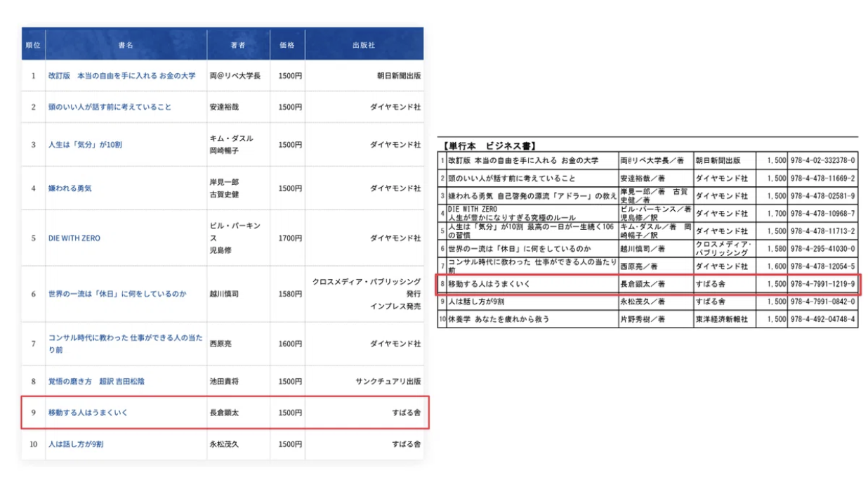Select author 永松茂久 in left table
The width and height of the screenshot is (868, 485).
tap(225, 444)
